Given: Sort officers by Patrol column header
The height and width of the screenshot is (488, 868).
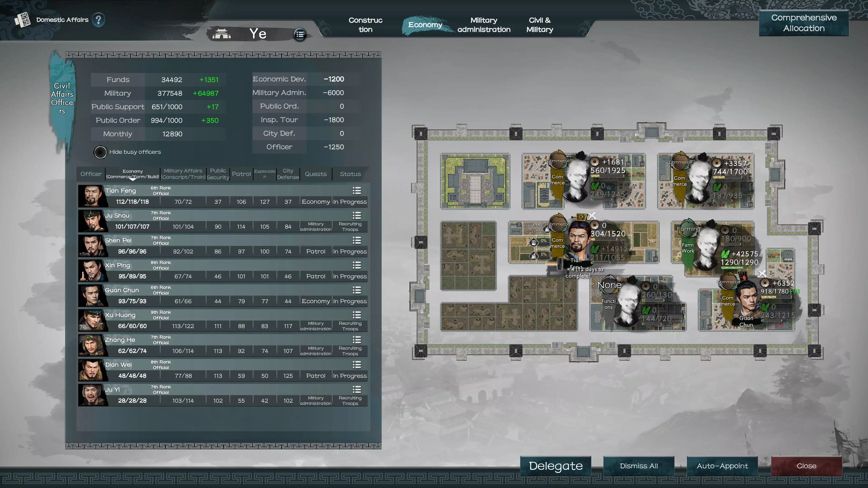Looking at the screenshot, I should (241, 174).
